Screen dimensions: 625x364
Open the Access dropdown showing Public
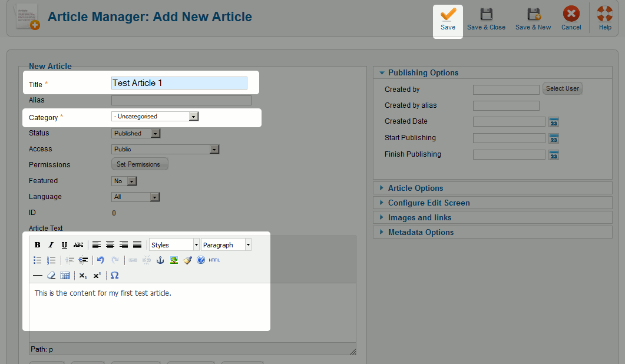[166, 150]
